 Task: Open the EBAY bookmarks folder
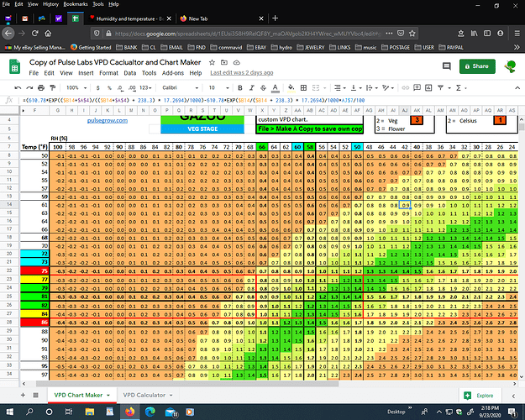pyautogui.click(x=257, y=47)
